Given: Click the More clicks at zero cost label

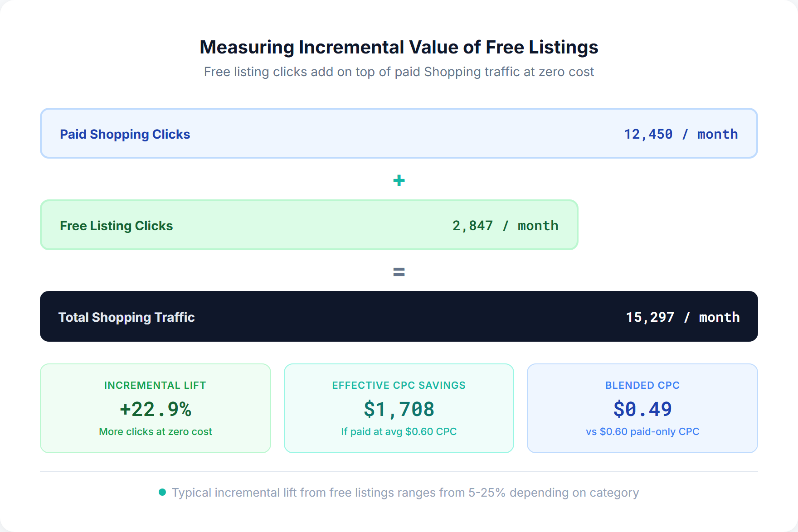Looking at the screenshot, I should [155, 431].
